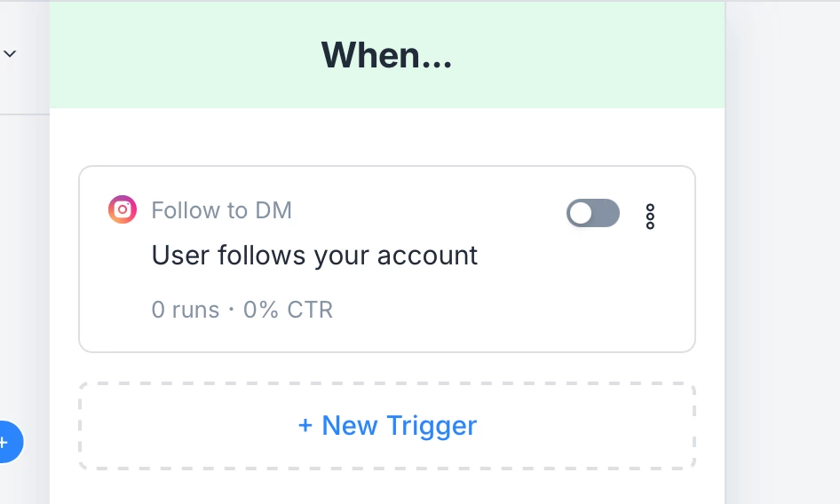Click the blue plus button at left edge
This screenshot has width=840, height=504.
point(5,441)
